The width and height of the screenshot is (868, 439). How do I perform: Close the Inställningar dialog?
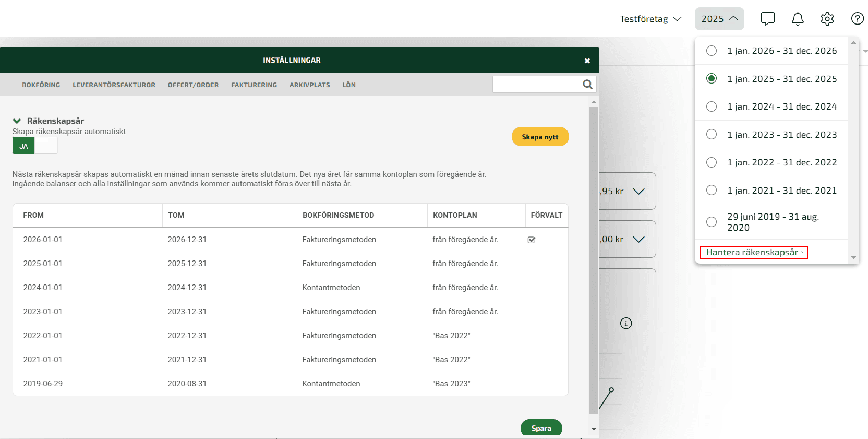(x=587, y=61)
